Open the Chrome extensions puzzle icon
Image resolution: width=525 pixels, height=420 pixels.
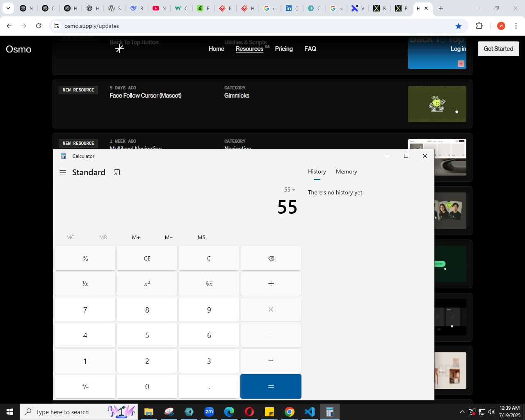[479, 26]
